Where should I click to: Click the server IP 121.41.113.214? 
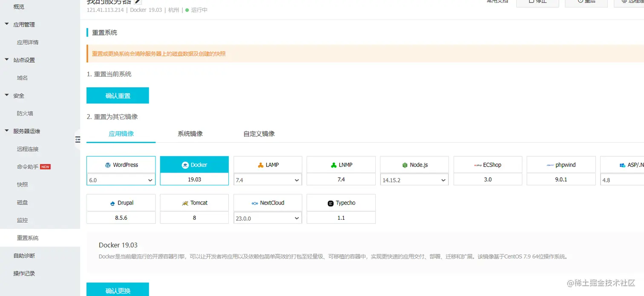point(105,10)
